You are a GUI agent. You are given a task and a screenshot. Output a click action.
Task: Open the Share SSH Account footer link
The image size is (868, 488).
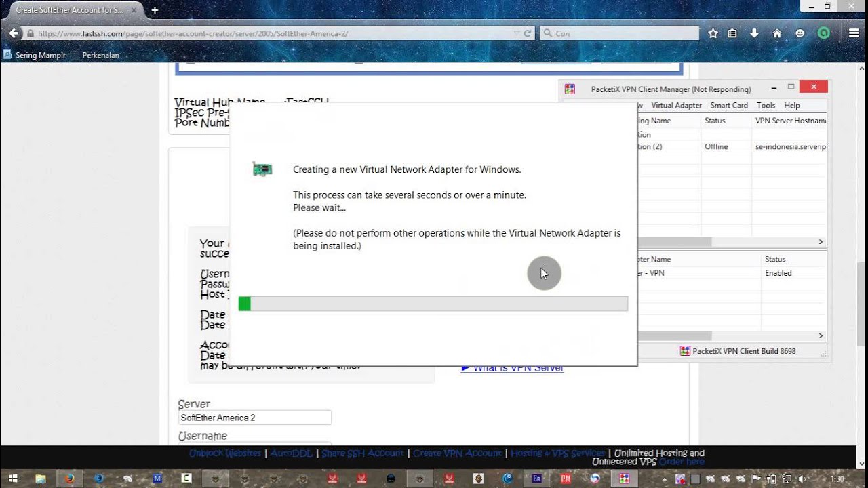click(363, 453)
